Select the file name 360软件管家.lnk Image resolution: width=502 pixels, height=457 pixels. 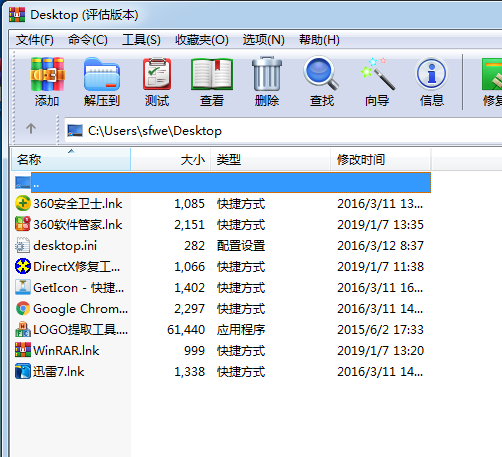tap(78, 224)
